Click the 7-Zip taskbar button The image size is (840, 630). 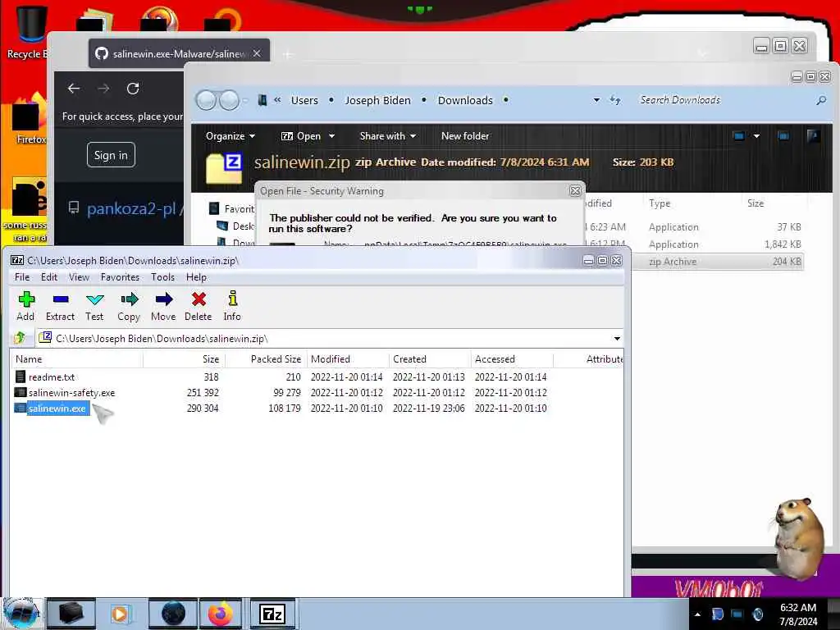272,614
